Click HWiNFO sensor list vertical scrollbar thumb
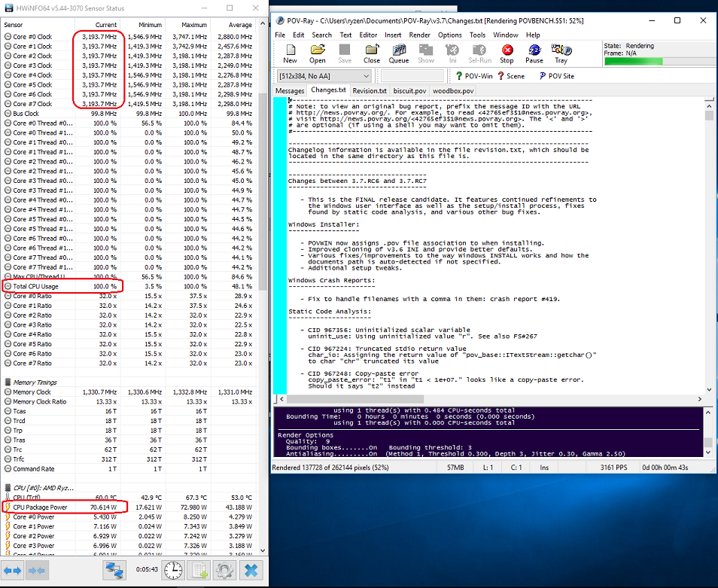 [263, 191]
